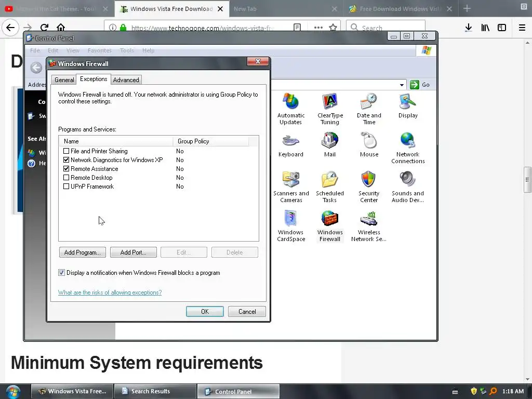Open the Control Panel View menu
532x399 pixels.
click(x=73, y=50)
